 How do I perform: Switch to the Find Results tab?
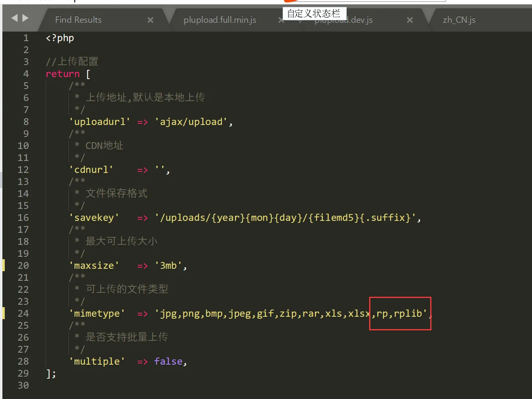tap(78, 20)
